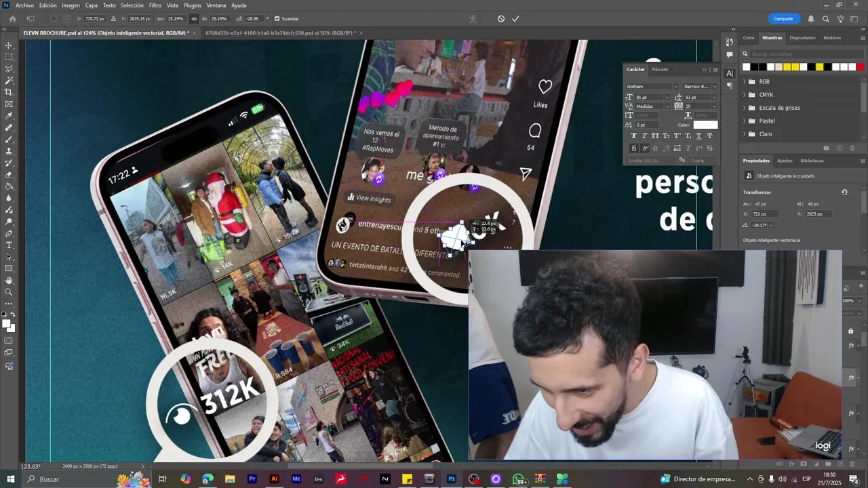Click the foreground color swatch
868x488 pixels.
point(7,324)
